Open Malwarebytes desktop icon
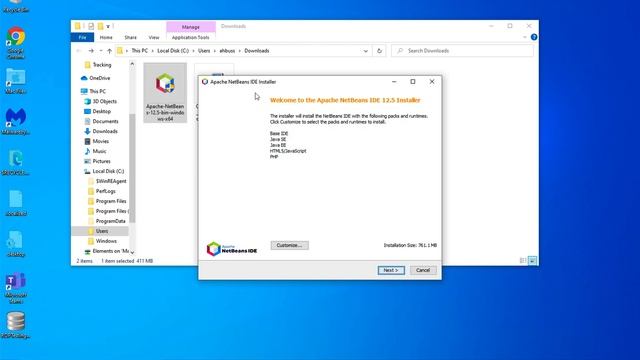 [16, 122]
